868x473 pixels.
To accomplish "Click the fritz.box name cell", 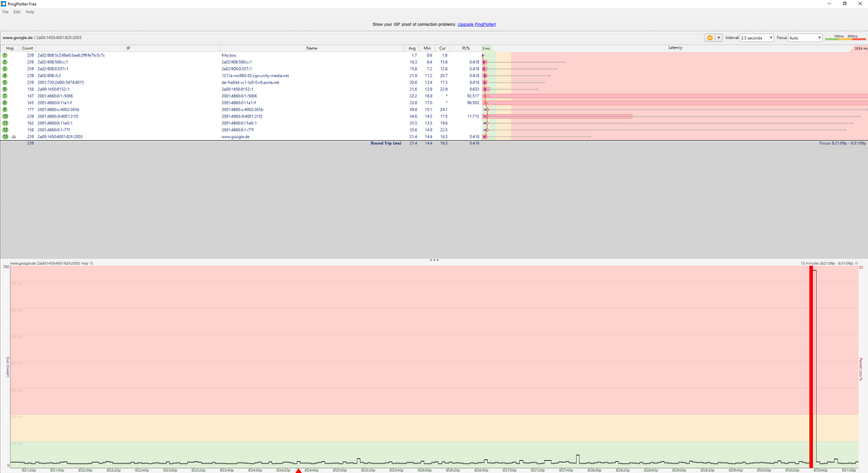I will 229,56.
